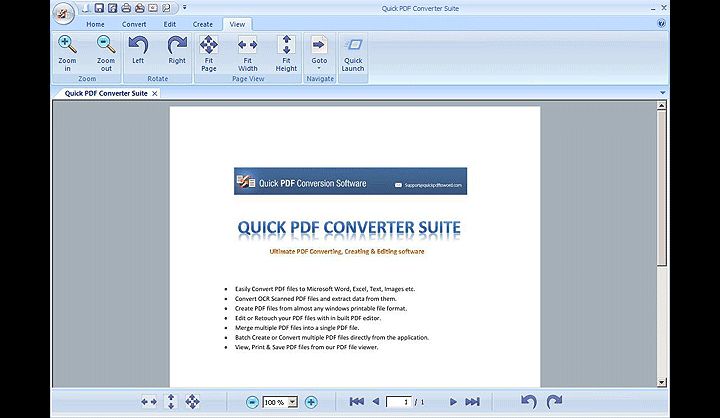Click Fit Page in the ribbon

(208, 53)
